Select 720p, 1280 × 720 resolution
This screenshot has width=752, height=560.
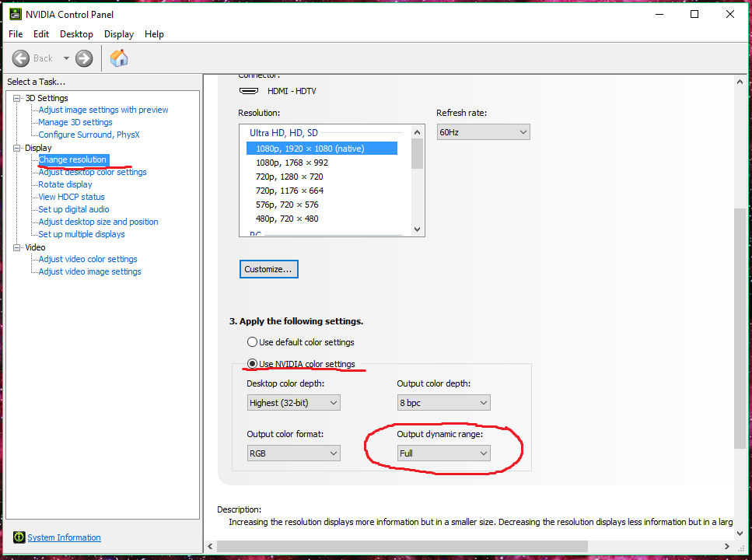(x=289, y=177)
